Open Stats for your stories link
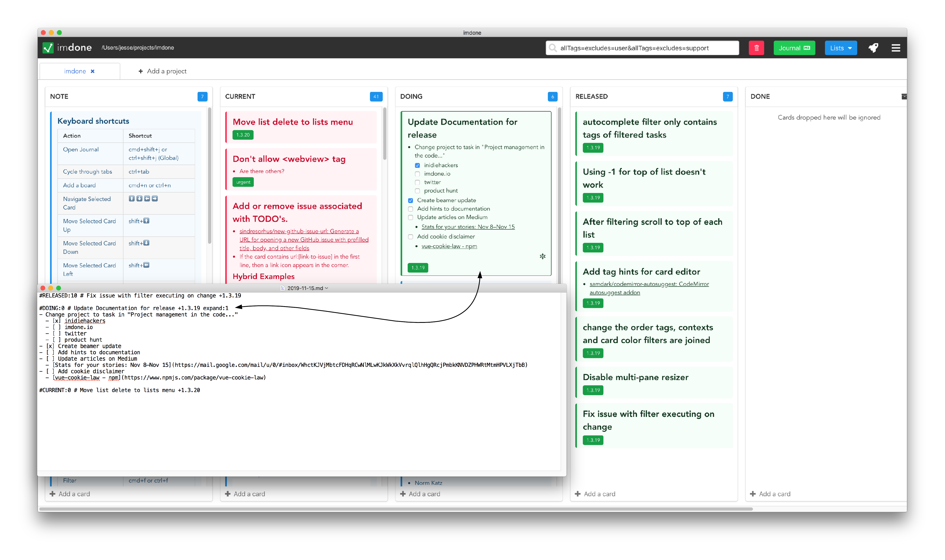The height and width of the screenshot is (560, 945). coord(468,227)
